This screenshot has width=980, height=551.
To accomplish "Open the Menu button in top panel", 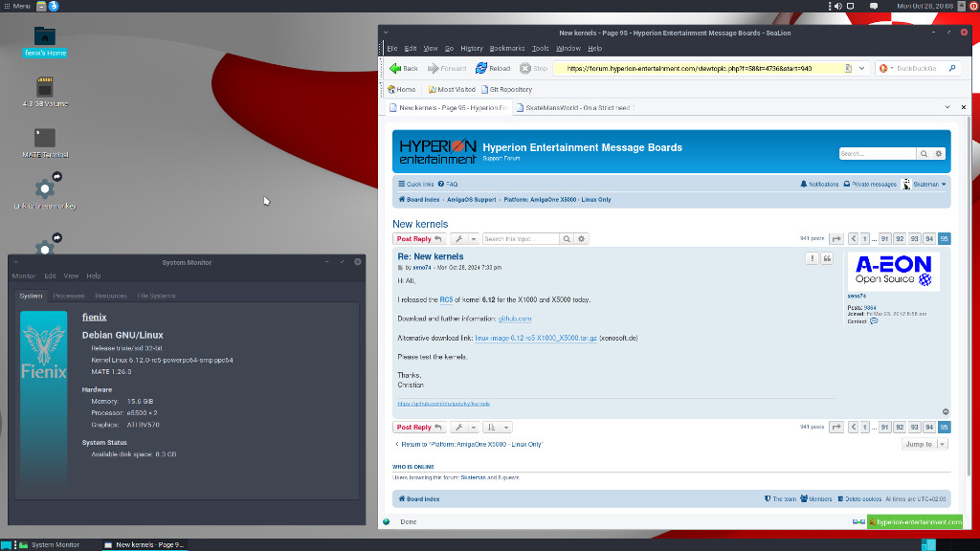I will pos(17,6).
